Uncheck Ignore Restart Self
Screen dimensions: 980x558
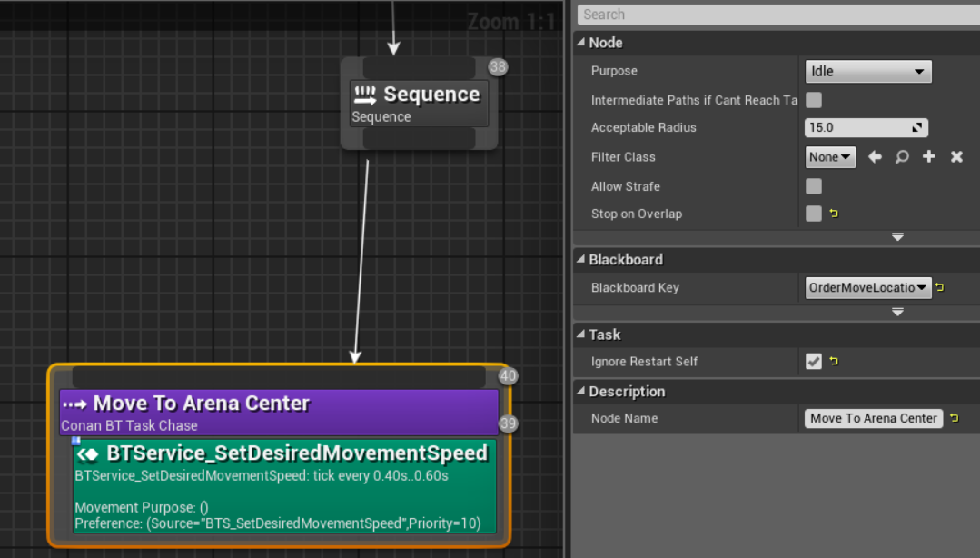click(x=814, y=362)
